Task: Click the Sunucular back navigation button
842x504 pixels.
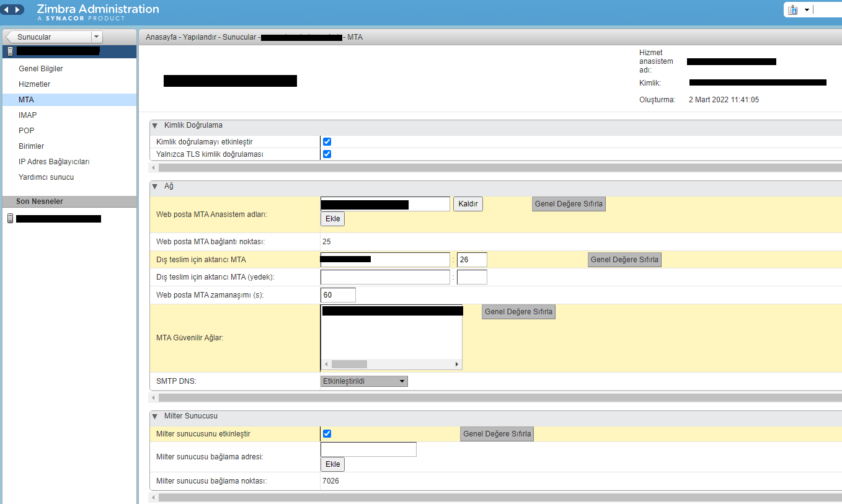Action: [x=48, y=37]
